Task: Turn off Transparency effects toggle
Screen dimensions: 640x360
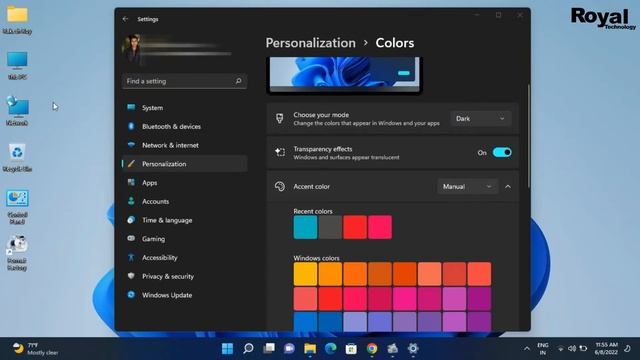Action: (502, 152)
